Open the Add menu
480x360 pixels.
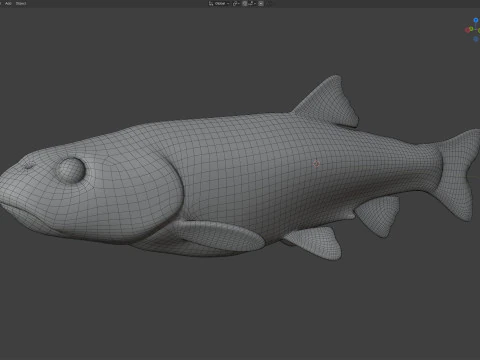pos(8,3)
